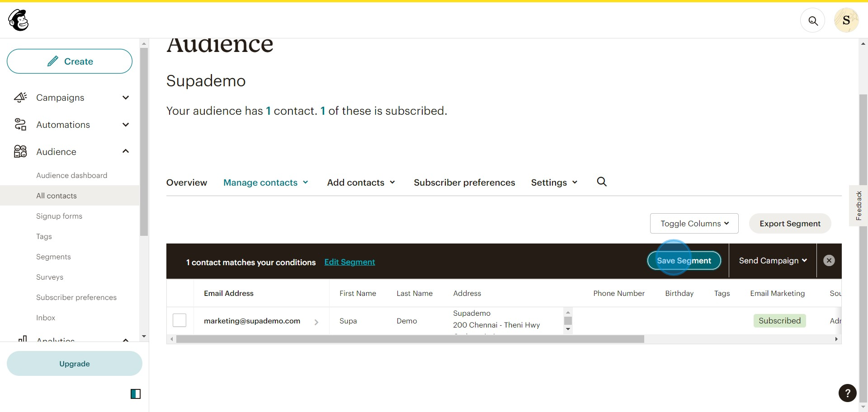
Task: Click table scrollbar right arrow
Action: 836,339
